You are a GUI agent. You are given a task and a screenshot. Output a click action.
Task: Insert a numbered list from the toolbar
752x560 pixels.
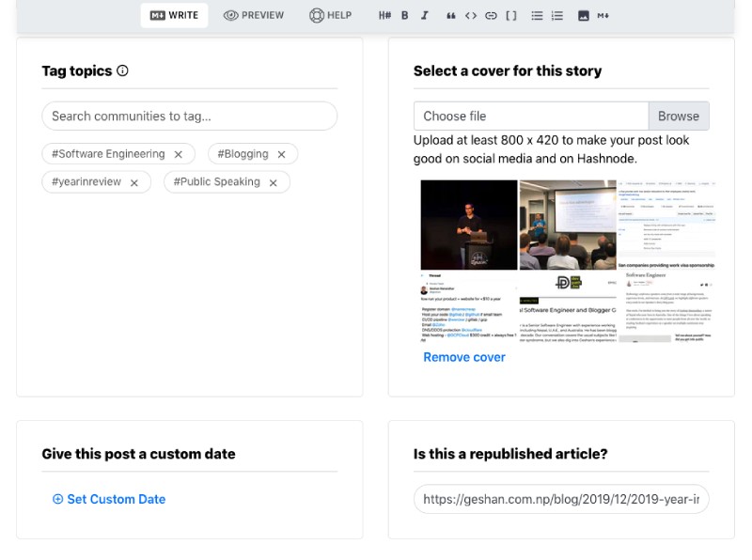tap(556, 15)
